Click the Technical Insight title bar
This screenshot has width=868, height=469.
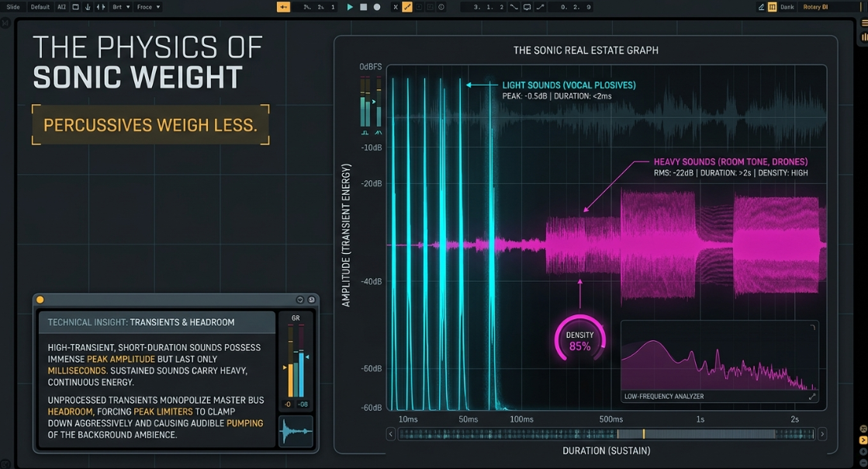click(x=157, y=322)
